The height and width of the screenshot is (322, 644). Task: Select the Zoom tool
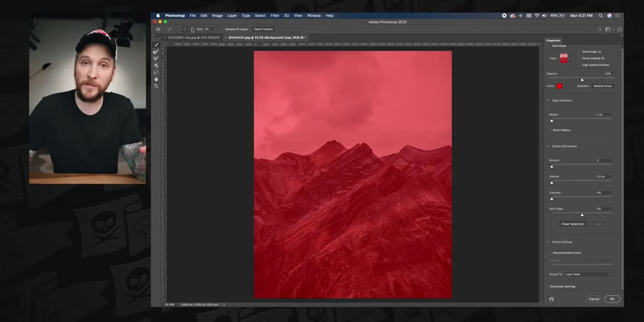point(156,86)
